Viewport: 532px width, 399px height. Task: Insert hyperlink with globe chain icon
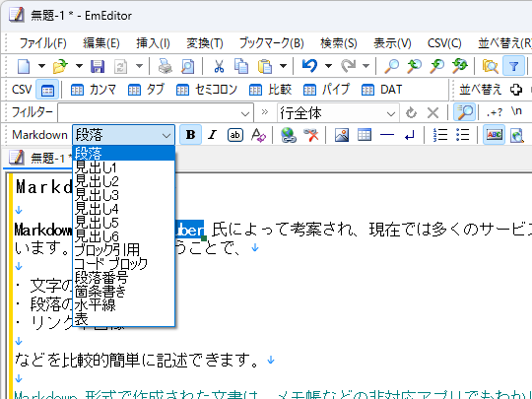pyautogui.click(x=289, y=135)
